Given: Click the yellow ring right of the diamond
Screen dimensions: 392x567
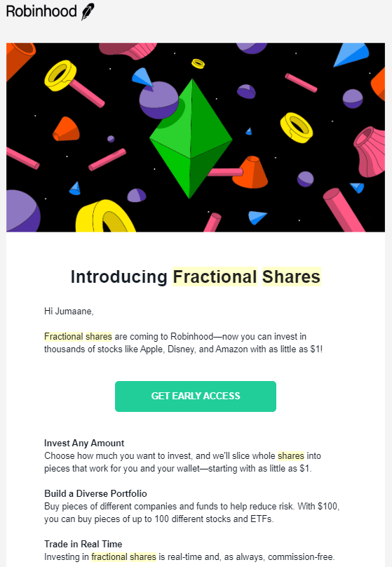Looking at the screenshot, I should pyautogui.click(x=296, y=128).
